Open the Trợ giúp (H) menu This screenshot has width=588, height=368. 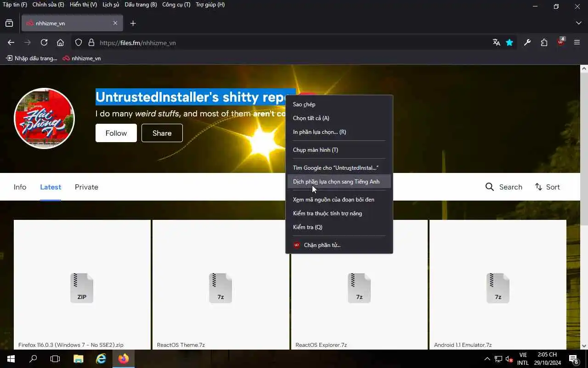point(210,5)
